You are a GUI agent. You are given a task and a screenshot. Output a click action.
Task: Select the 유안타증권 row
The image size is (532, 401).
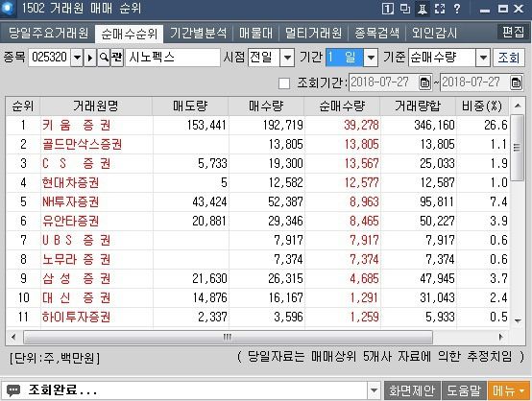coord(257,221)
